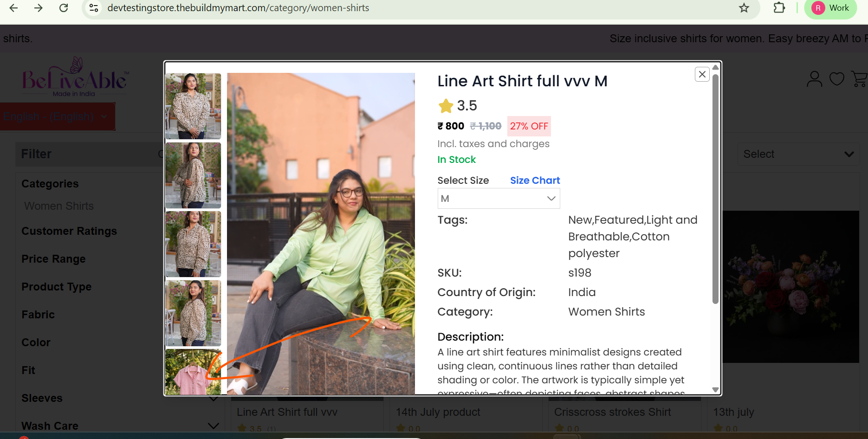Select the third shirt thumbnail
The height and width of the screenshot is (439, 868).
[193, 244]
